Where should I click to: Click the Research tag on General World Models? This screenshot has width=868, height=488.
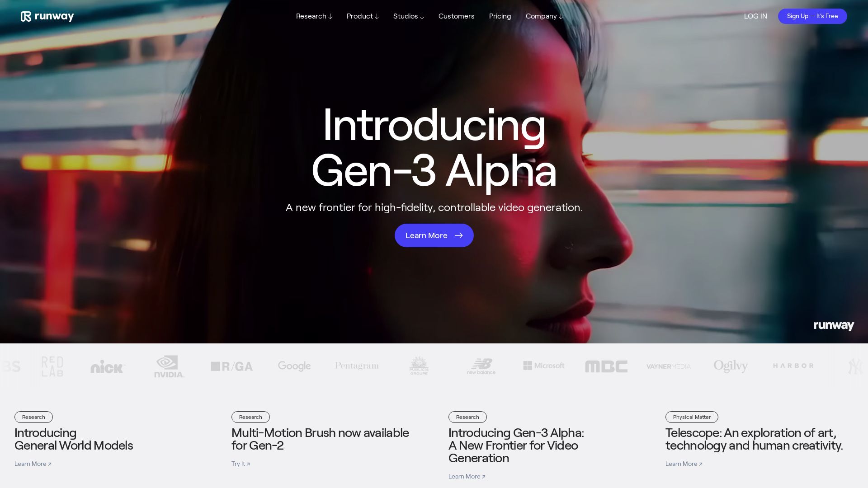tap(33, 417)
